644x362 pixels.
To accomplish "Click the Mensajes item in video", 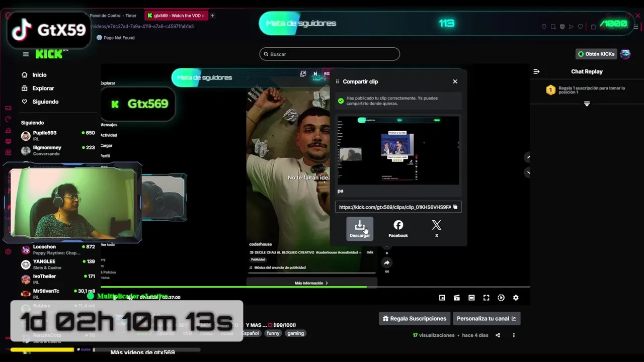I will [109, 125].
